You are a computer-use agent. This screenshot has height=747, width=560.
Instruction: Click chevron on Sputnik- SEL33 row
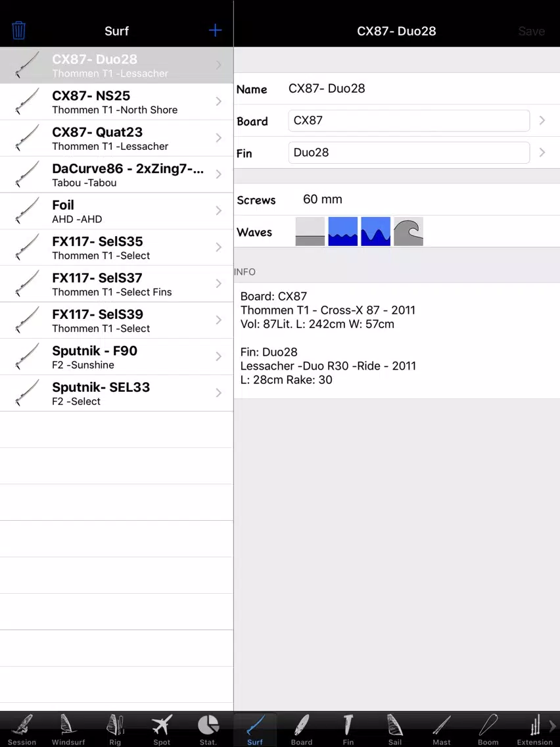[219, 393]
